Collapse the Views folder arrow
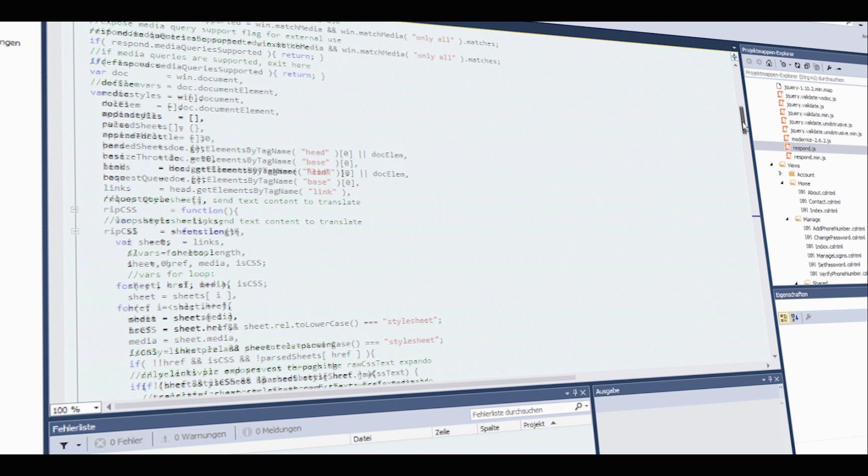Image resolution: width=868 pixels, height=476 pixels. click(x=772, y=164)
